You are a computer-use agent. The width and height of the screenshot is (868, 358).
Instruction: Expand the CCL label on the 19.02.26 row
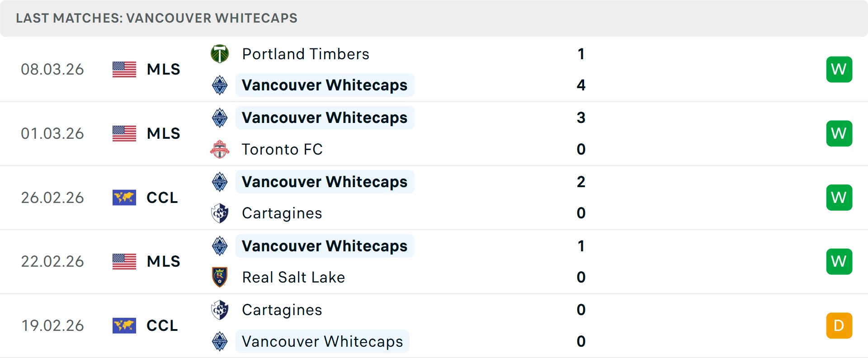pyautogui.click(x=162, y=325)
